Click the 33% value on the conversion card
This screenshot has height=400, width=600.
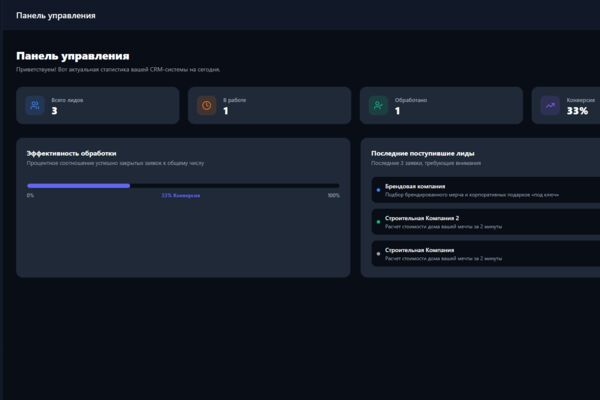(x=577, y=111)
